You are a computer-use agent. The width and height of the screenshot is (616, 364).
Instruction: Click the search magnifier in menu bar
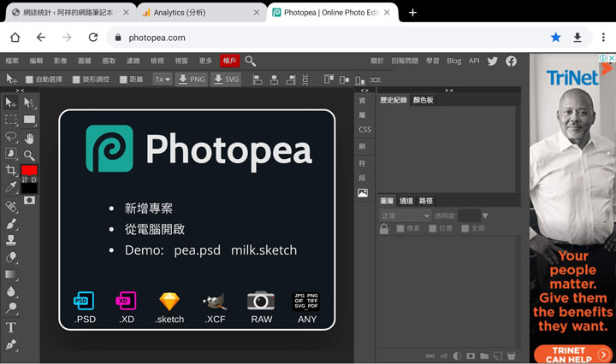[x=250, y=61]
